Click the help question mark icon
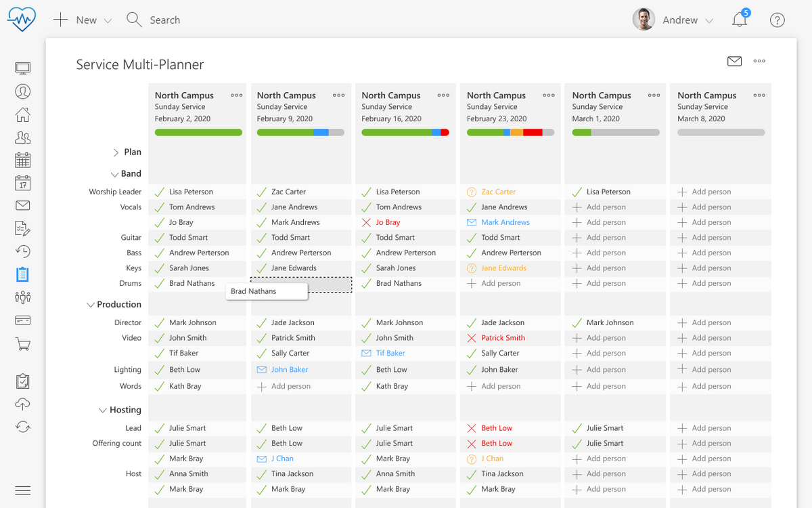Image resolution: width=812 pixels, height=508 pixels. (x=777, y=20)
